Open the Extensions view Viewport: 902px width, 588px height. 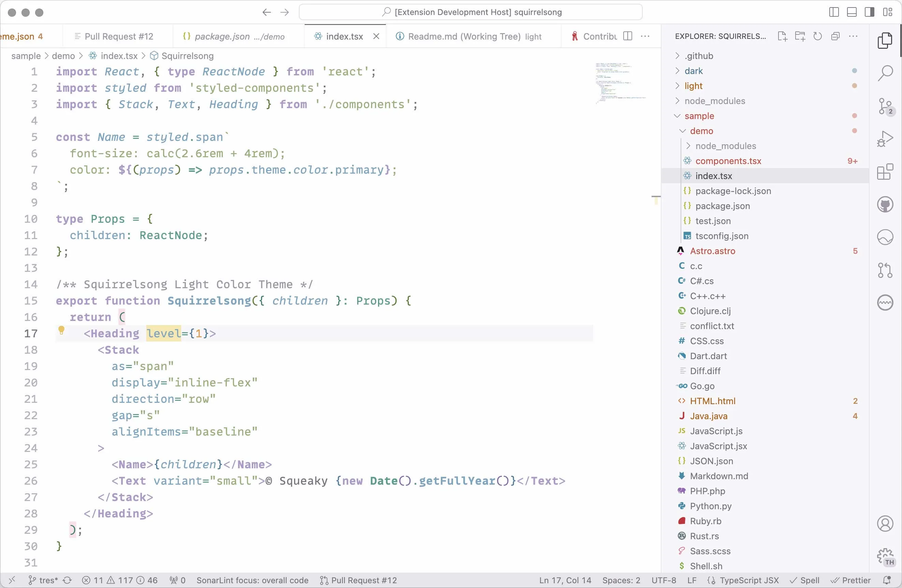[x=885, y=172]
